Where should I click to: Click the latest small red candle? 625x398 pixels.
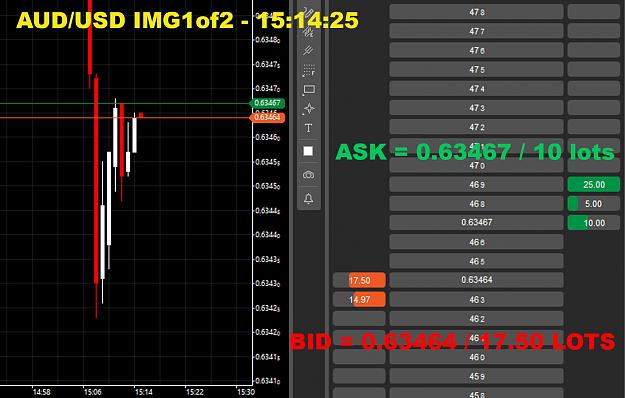coord(141,115)
